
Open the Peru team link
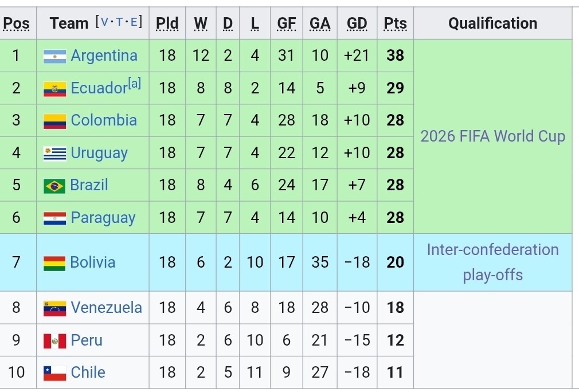pyautogui.click(x=87, y=340)
